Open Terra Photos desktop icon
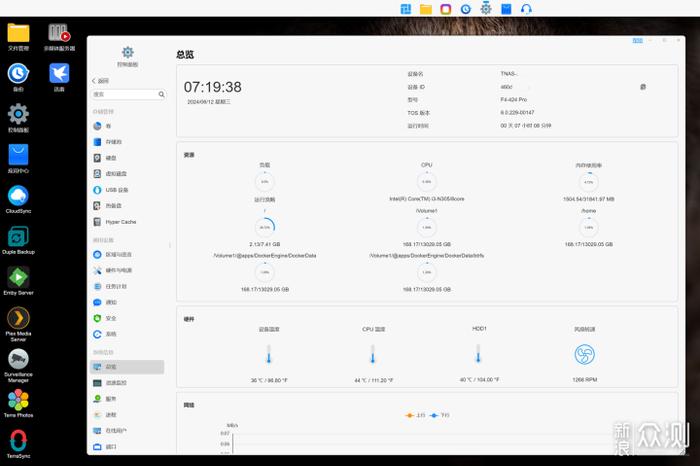The width and height of the screenshot is (700, 466). (x=18, y=403)
